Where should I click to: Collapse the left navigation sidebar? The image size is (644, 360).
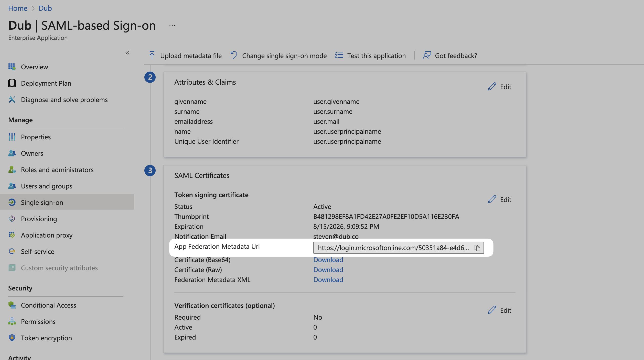(127, 52)
